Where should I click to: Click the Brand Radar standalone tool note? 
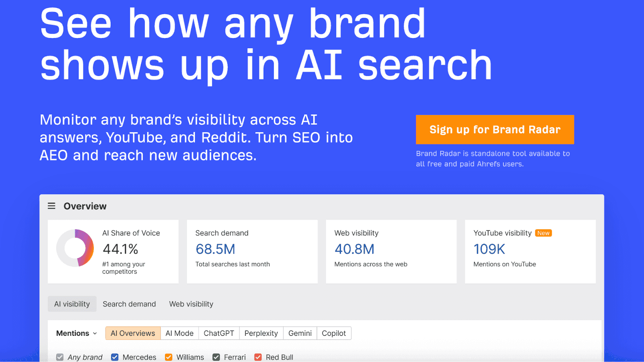(493, 159)
